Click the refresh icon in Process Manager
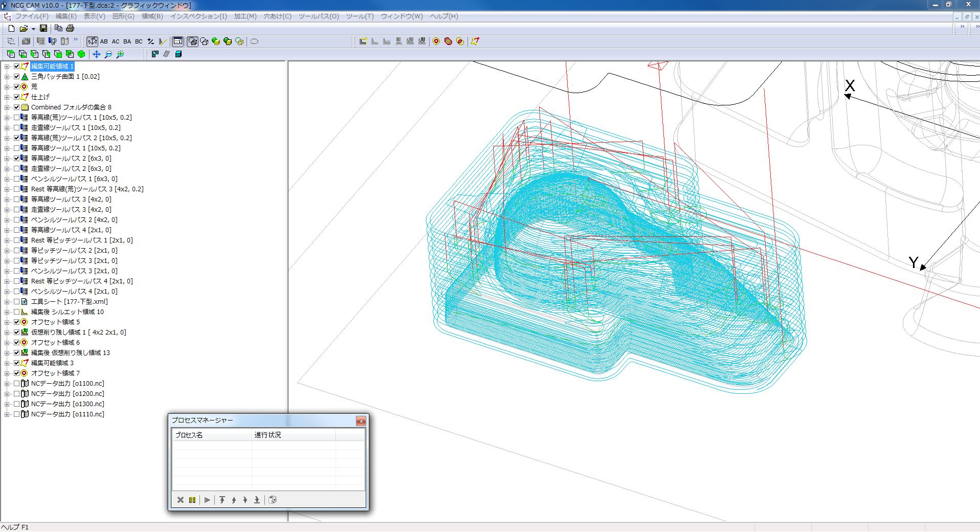 (x=273, y=500)
